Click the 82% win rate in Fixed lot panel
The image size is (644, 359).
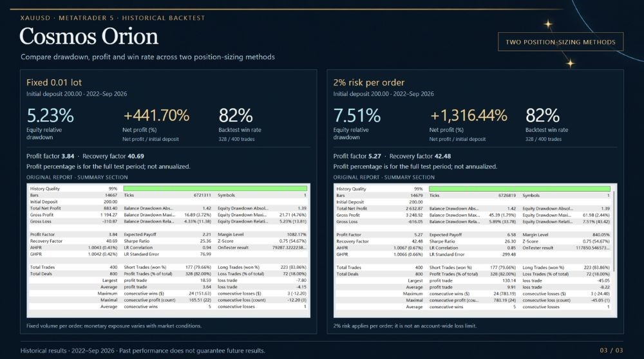coord(235,115)
